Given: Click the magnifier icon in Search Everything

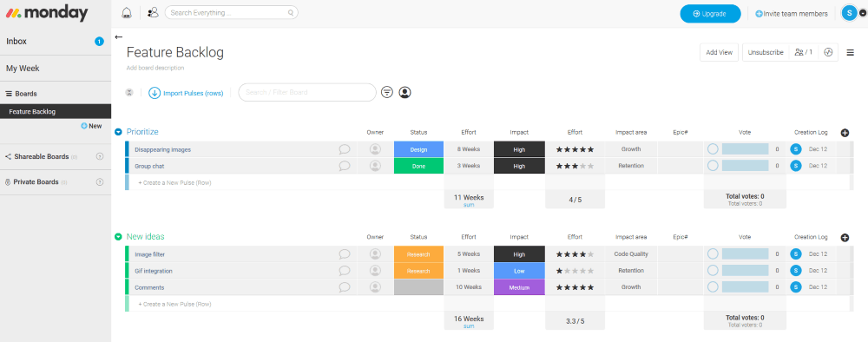Looking at the screenshot, I should (291, 13).
